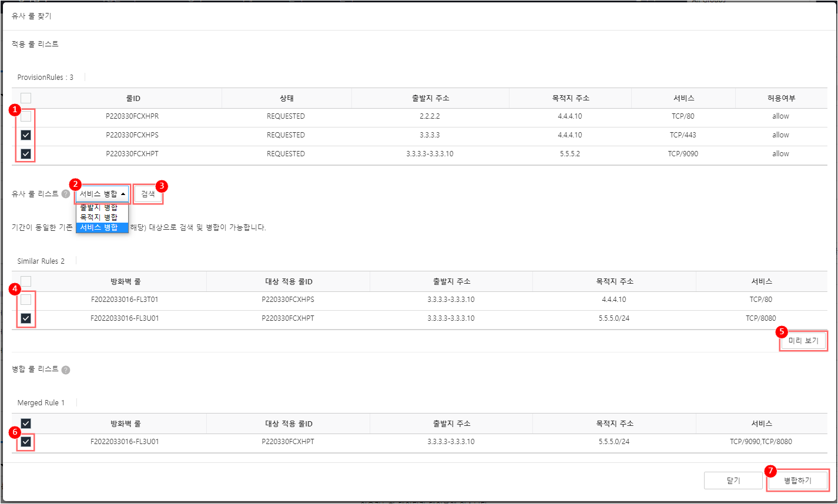838x504 pixels.
Task: Click the 미리 보기 preview button
Action: (x=803, y=341)
